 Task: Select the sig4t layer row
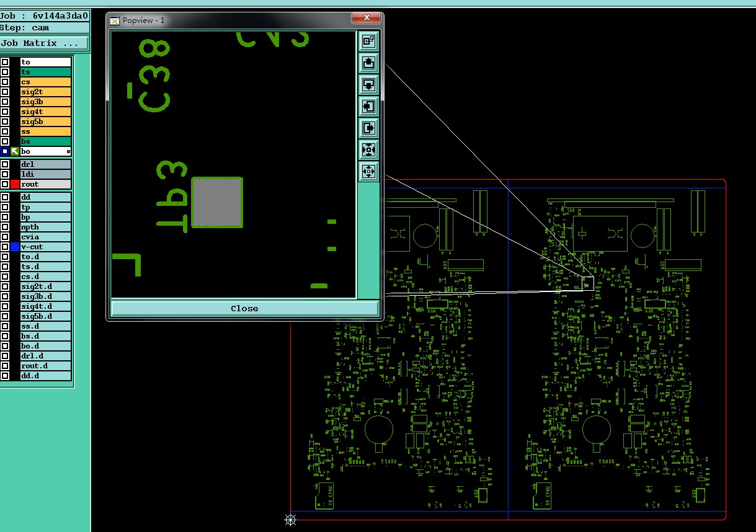[45, 112]
